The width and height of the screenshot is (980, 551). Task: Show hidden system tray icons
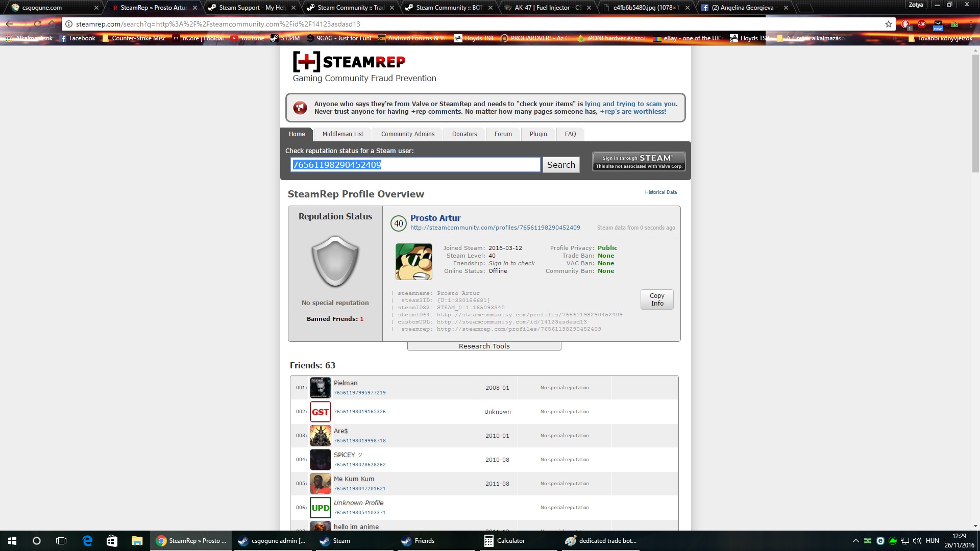pyautogui.click(x=856, y=541)
